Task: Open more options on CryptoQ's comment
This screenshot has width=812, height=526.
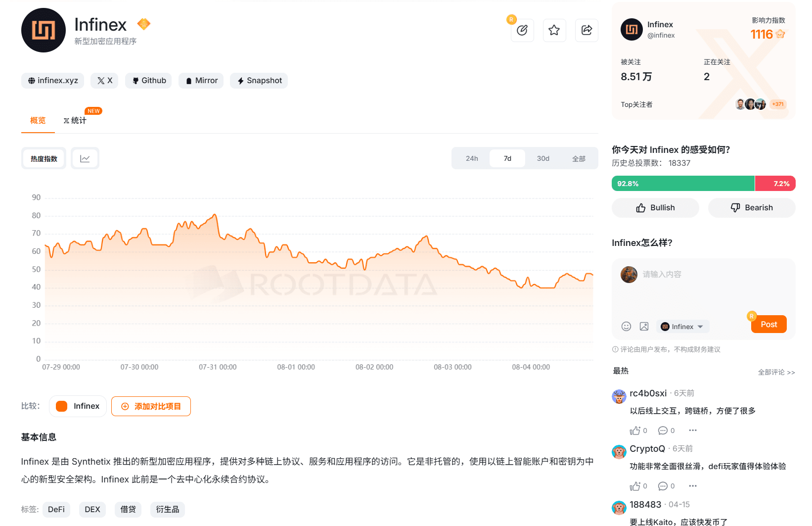Action: point(693,486)
